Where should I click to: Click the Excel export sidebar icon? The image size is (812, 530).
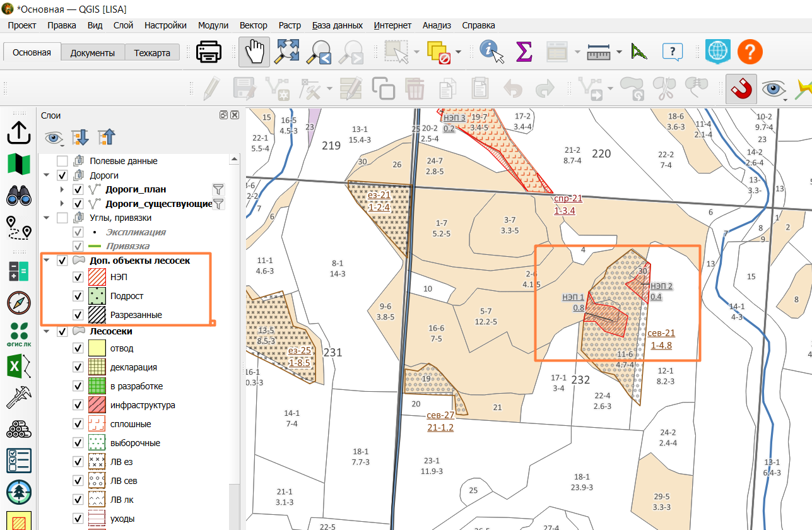point(19,366)
